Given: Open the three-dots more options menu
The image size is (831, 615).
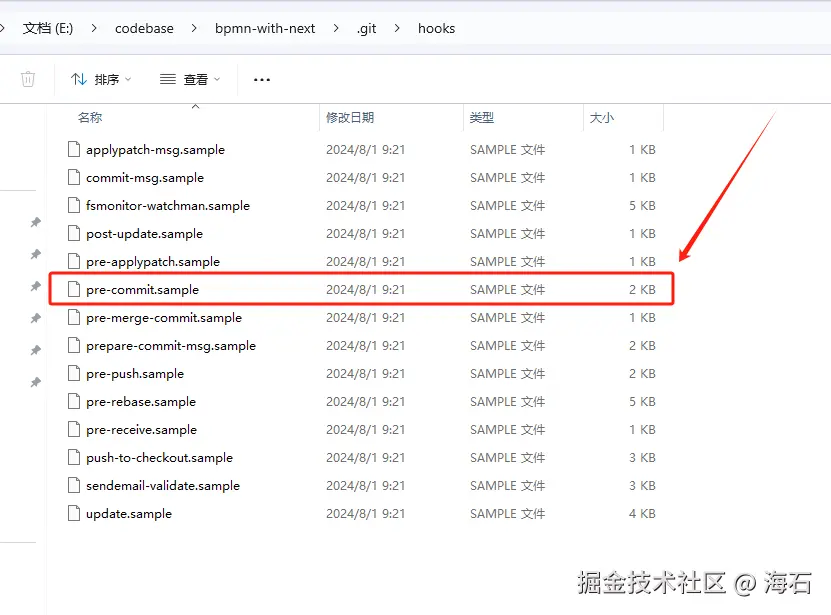Looking at the screenshot, I should coord(262,80).
